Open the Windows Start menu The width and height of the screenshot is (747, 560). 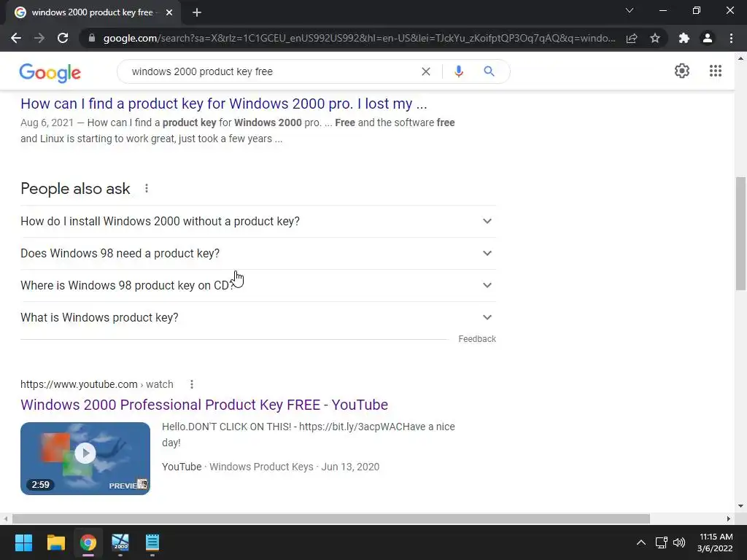point(23,542)
